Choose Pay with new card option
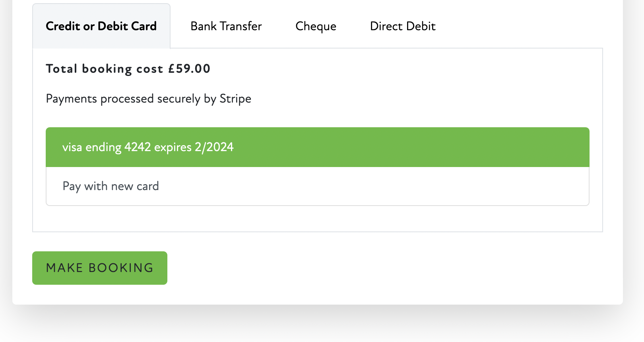Viewport: 644px width, 342px height. (111, 186)
